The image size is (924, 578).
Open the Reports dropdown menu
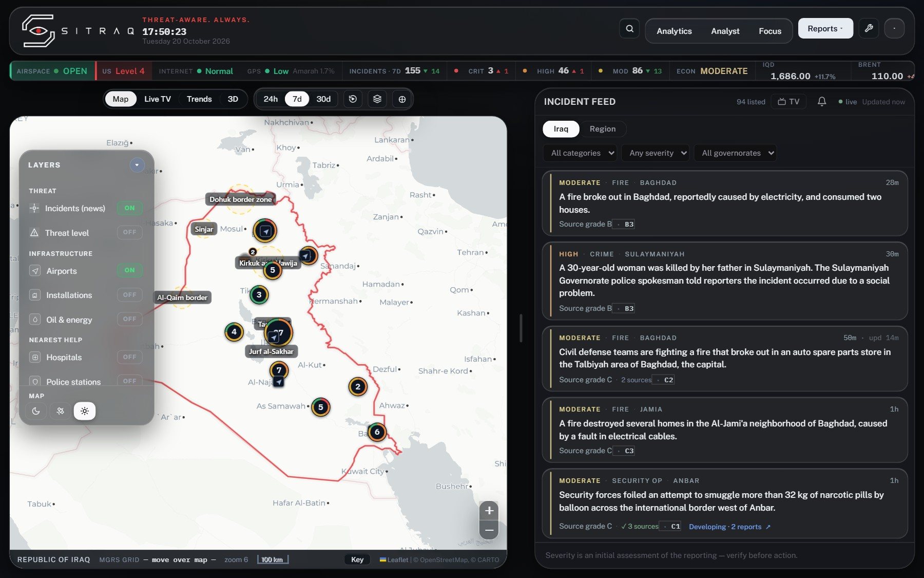[825, 29]
